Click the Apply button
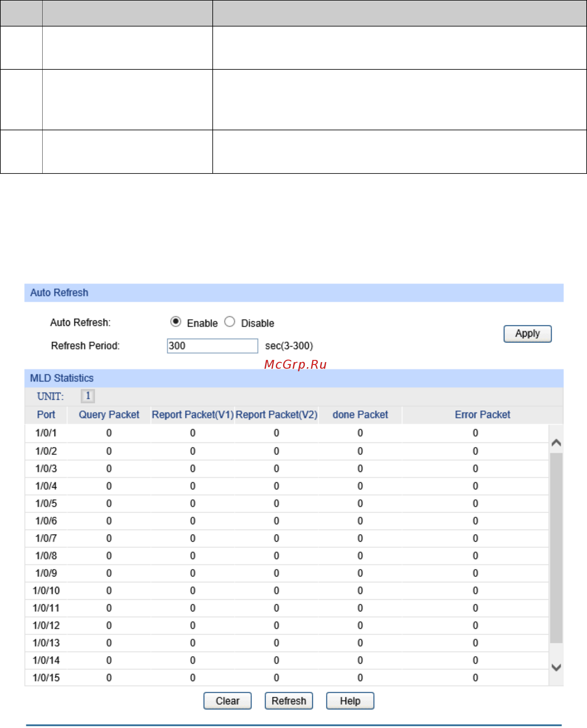 tap(527, 334)
